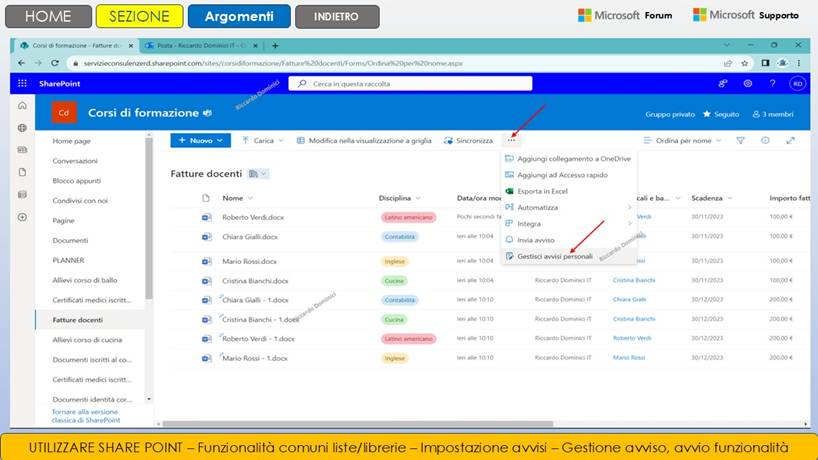This screenshot has width=818, height=460.
Task: Select Aggiungi ad Accesso rapido
Action: (x=569, y=175)
